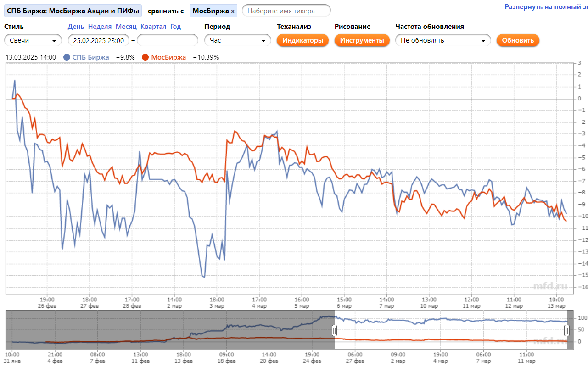Image resolution: width=588 pixels, height=372 pixels.
Task: Click the 24 фев navigator label
Action: tap(312, 361)
